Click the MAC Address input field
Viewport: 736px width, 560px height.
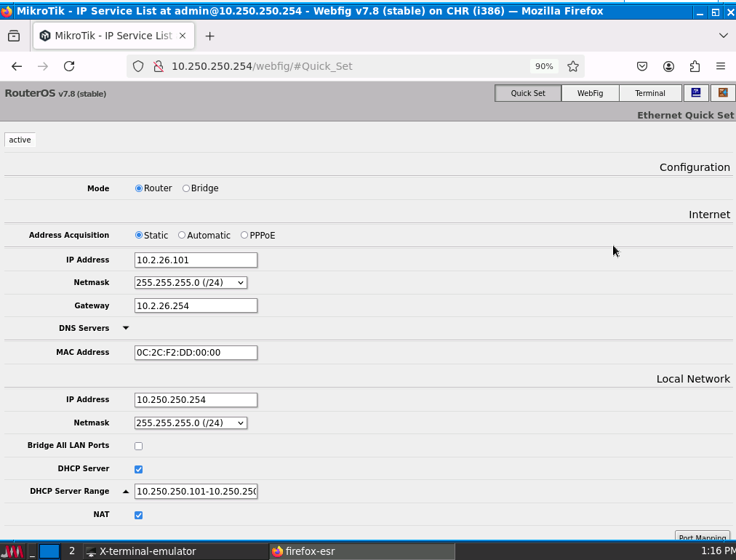(196, 353)
